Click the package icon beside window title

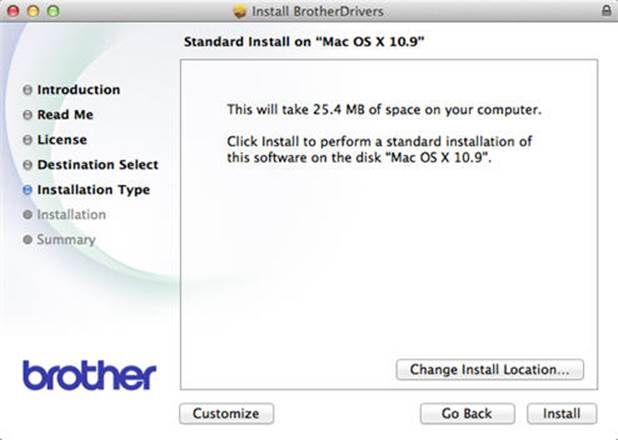pos(239,11)
